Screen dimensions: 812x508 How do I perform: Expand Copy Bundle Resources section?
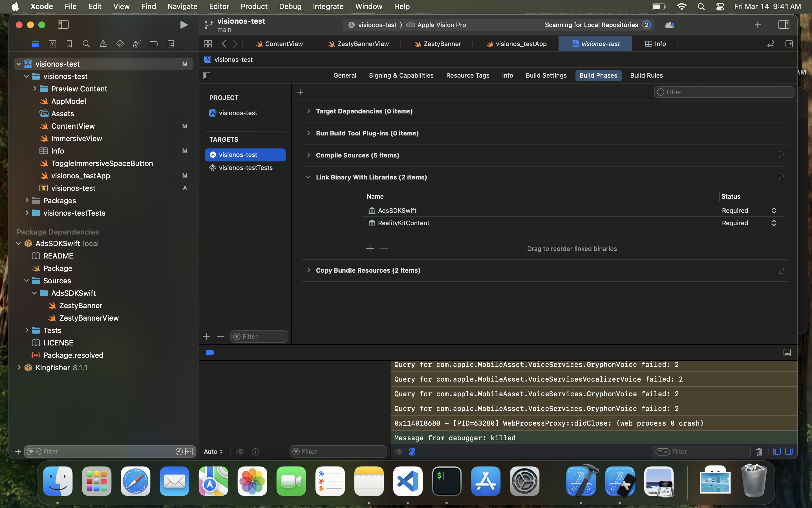point(308,270)
